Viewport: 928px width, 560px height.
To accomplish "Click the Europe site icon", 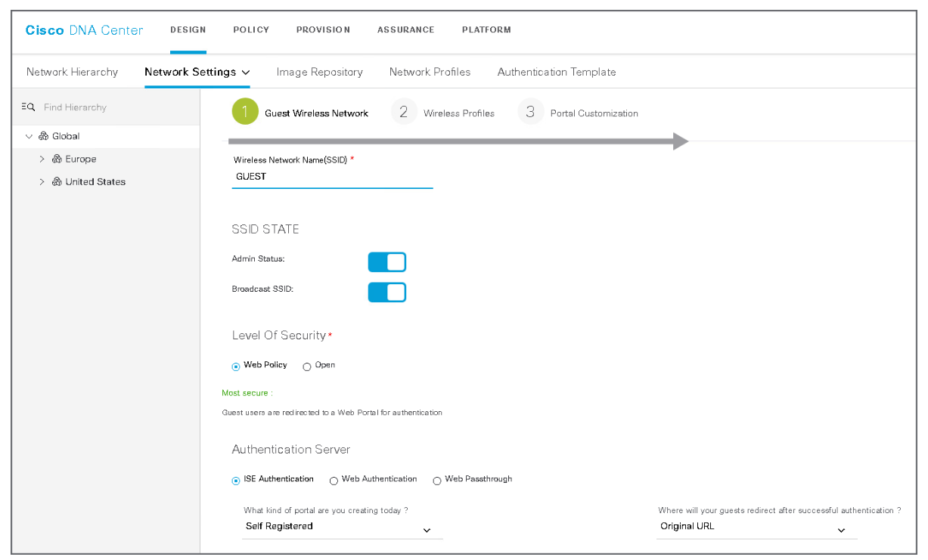I will (57, 159).
